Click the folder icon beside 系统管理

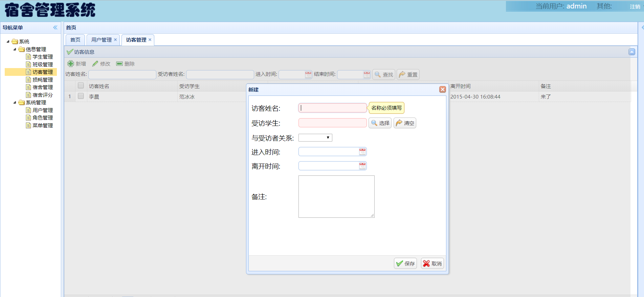pos(22,102)
